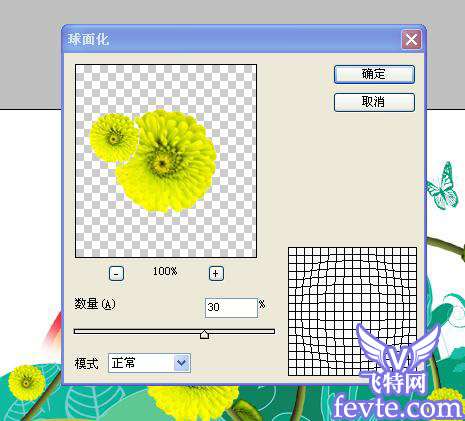Click the small yellow flower in preview
Image resolution: width=465 pixels, height=421 pixels.
(114, 137)
